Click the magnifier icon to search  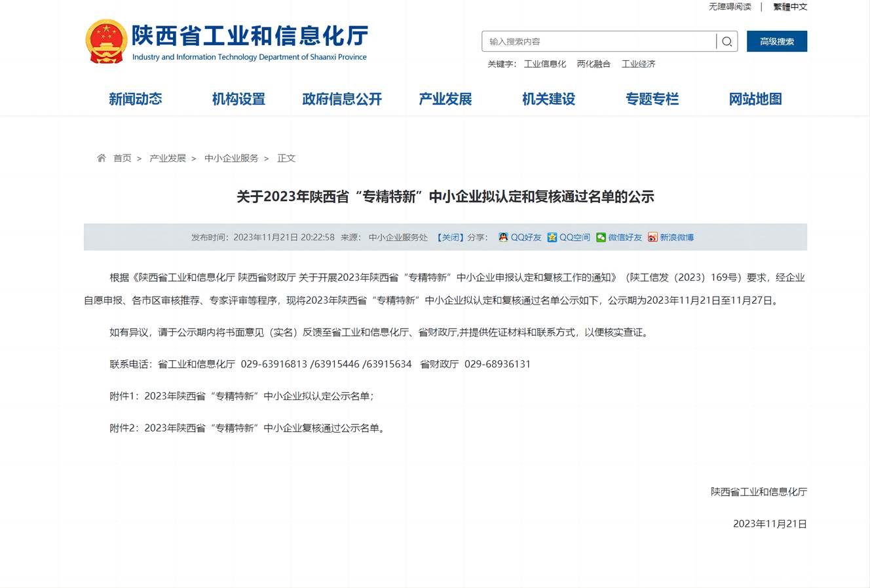(x=727, y=41)
